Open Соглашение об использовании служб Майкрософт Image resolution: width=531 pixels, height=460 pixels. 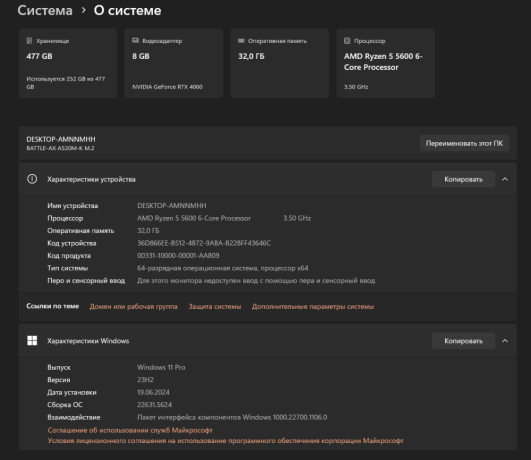click(x=130, y=430)
